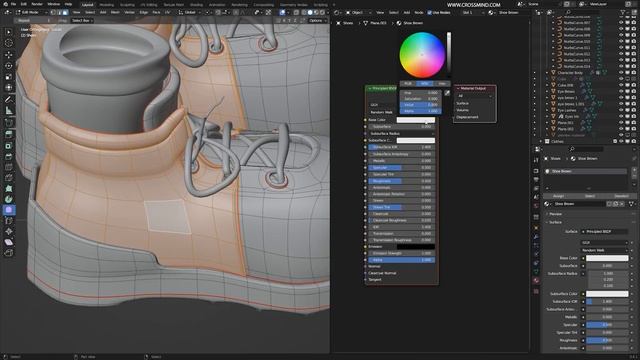Select the Shrink/Fatten tool
640x360 pixels.
tap(9, 231)
